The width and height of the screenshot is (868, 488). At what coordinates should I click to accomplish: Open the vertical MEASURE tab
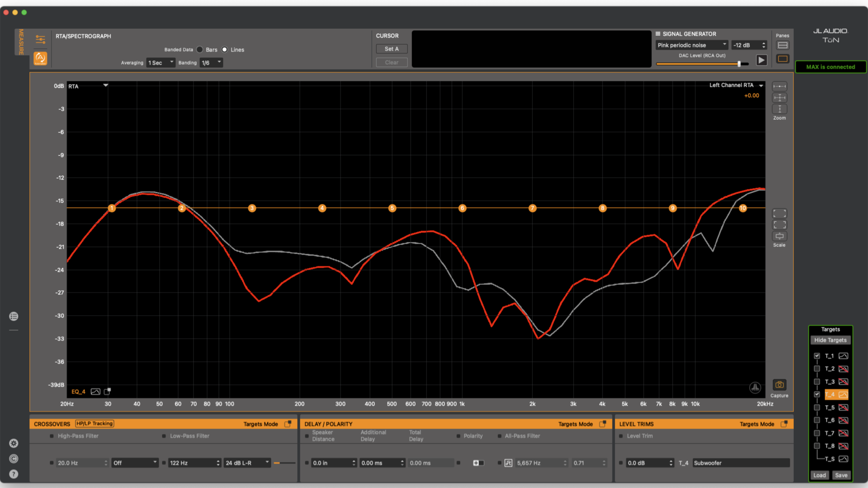point(20,42)
